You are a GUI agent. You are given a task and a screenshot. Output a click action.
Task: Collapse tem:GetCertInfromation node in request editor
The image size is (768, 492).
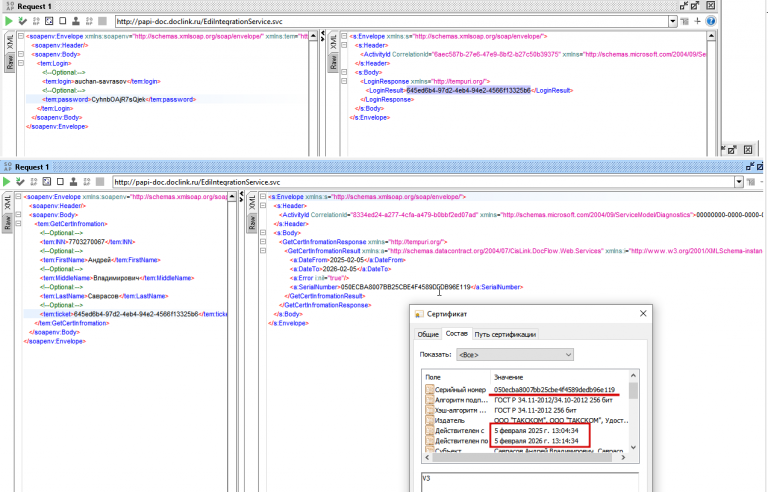point(18,224)
